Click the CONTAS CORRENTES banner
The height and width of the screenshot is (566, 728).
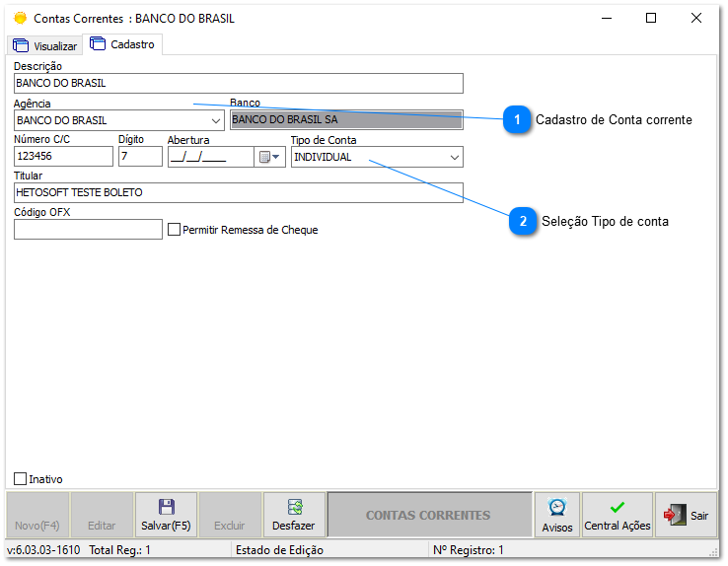[429, 515]
